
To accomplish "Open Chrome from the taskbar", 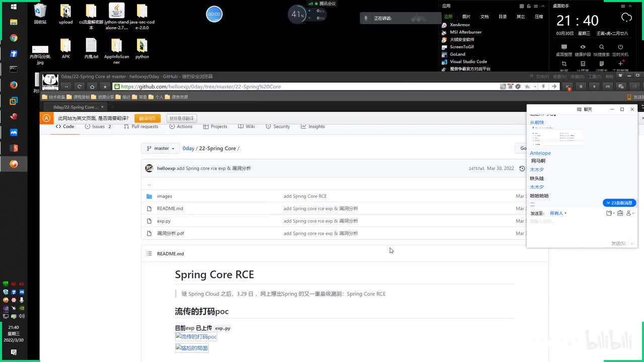I will point(14,38).
